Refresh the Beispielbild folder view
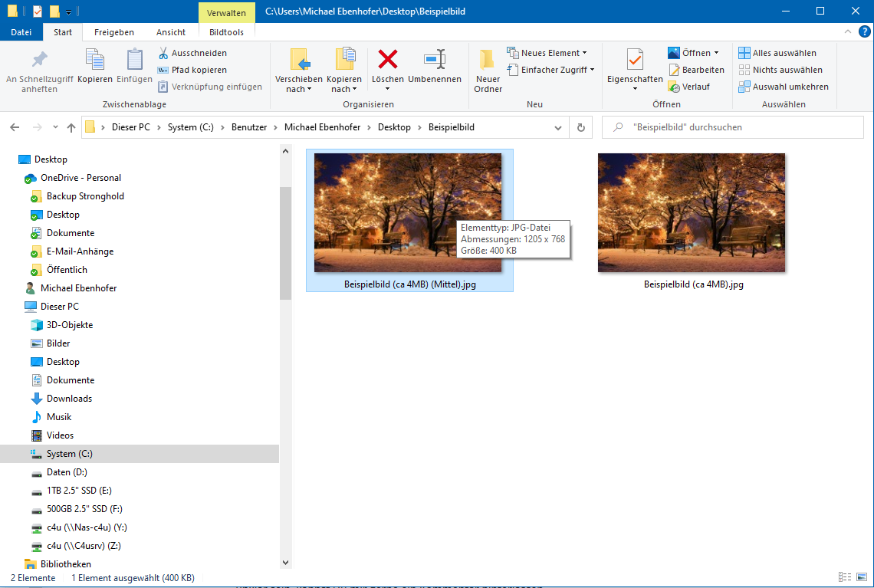Screen dimensions: 874x588 click(x=581, y=127)
